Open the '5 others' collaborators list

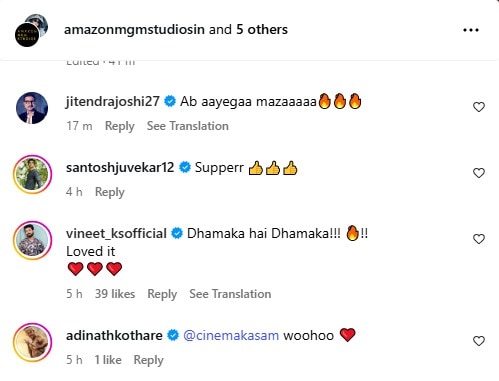tap(262, 30)
